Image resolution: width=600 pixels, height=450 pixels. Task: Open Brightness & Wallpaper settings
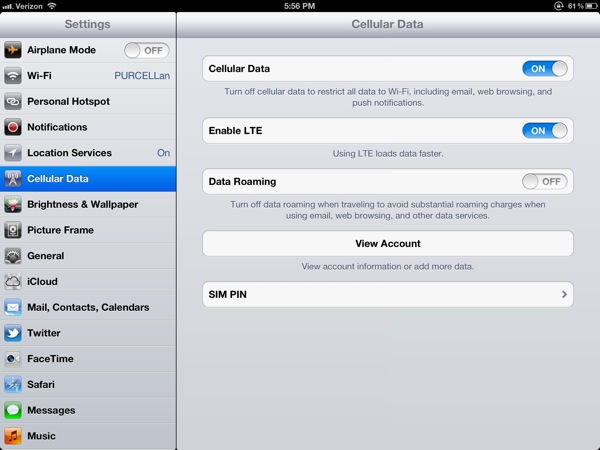(88, 204)
